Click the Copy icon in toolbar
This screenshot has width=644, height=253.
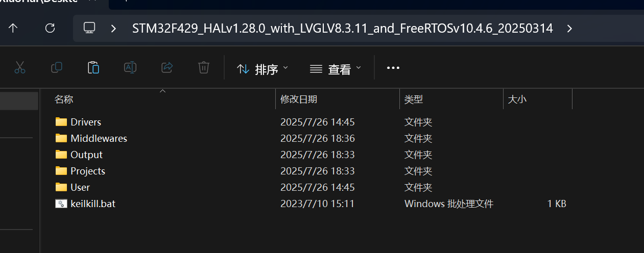point(57,68)
